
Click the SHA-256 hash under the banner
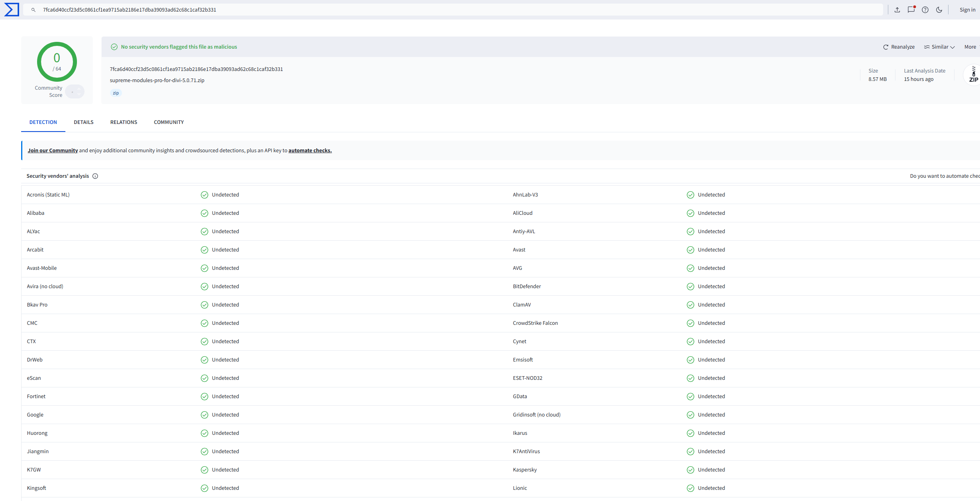[196, 69]
